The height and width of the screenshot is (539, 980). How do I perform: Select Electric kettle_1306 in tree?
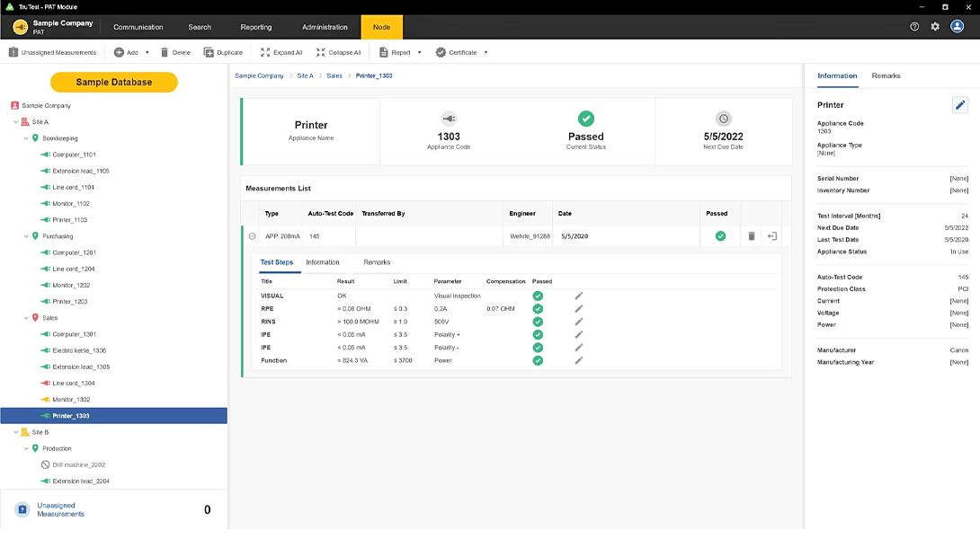click(x=79, y=350)
